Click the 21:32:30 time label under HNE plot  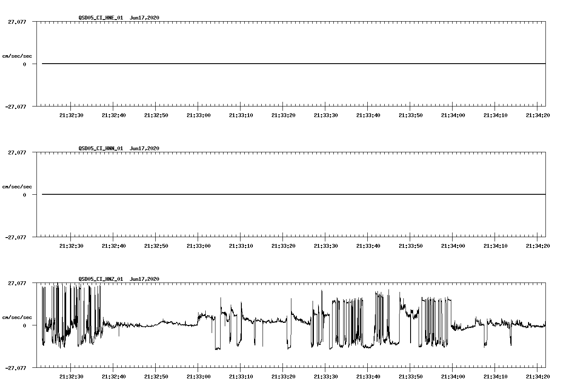[x=71, y=115]
